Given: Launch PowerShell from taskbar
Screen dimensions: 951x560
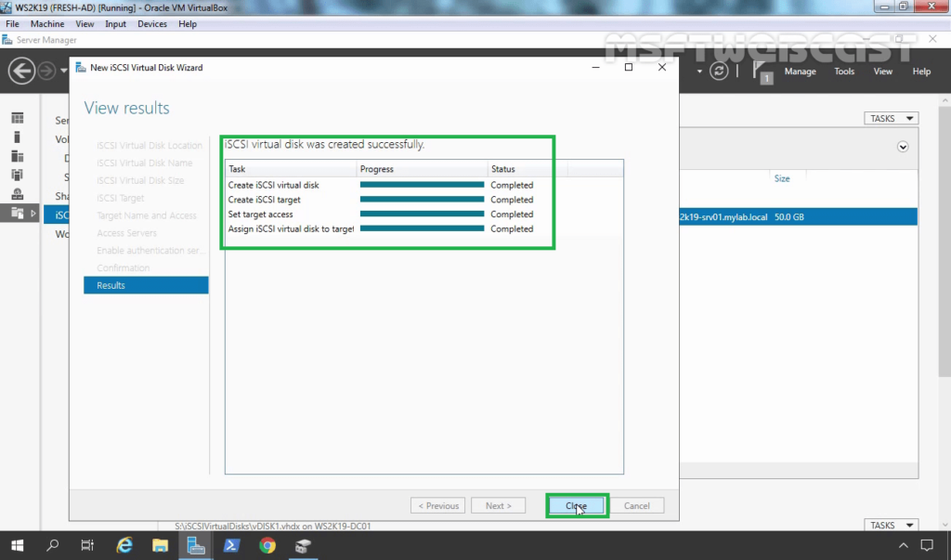Looking at the screenshot, I should (x=231, y=545).
